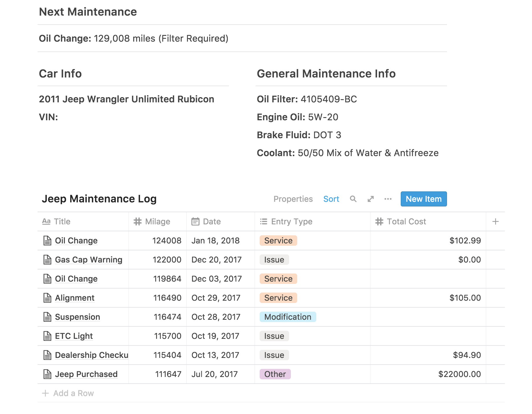
Task: Open the Alignment entry
Action: [75, 298]
